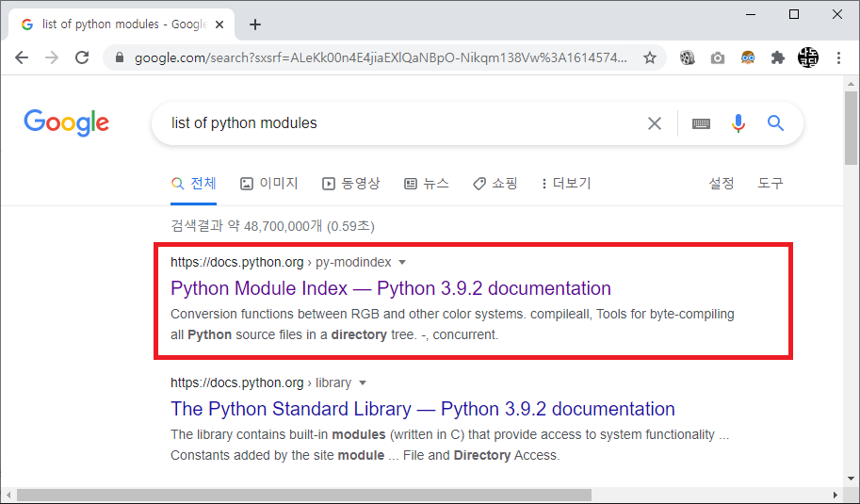The image size is (860, 504).
Task: Switch to the 쇼핑 tab
Action: 495,183
